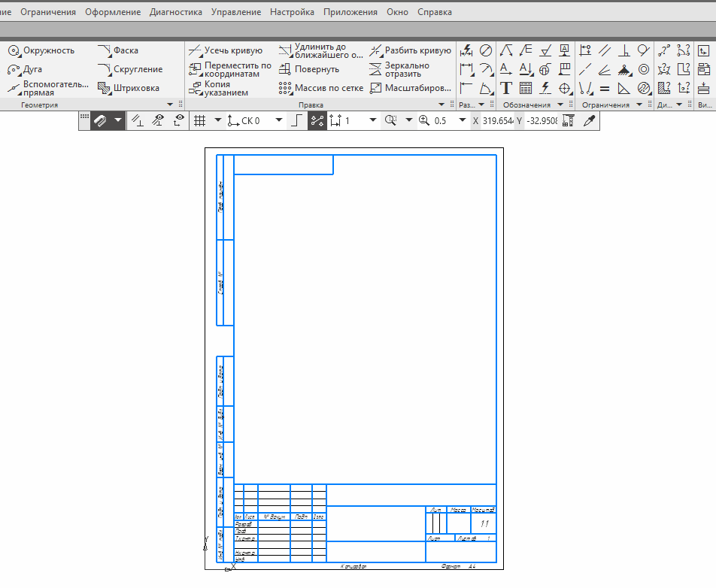Toggle the grid display button
The width and height of the screenshot is (716, 588).
[199, 120]
